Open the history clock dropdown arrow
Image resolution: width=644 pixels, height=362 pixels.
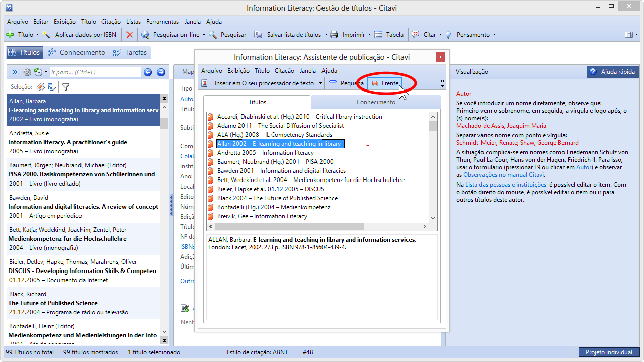pos(46,72)
